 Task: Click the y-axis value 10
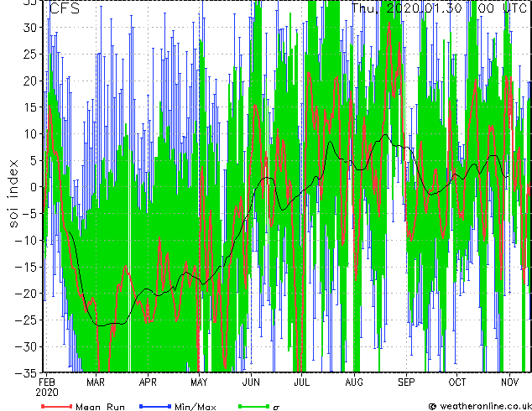click(x=29, y=134)
